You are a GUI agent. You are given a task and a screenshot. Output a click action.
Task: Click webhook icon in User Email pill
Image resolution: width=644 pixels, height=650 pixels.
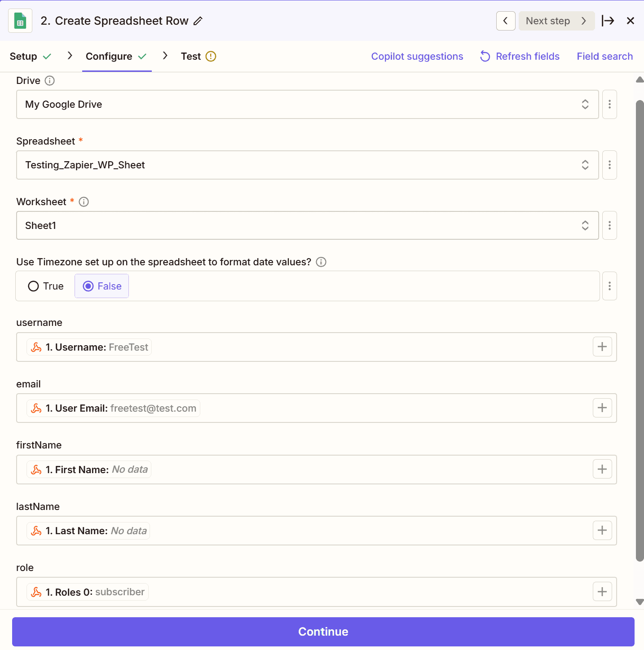coord(36,408)
